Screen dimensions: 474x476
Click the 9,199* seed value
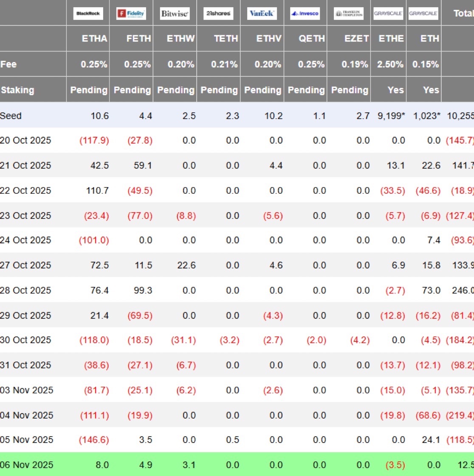pyautogui.click(x=391, y=115)
